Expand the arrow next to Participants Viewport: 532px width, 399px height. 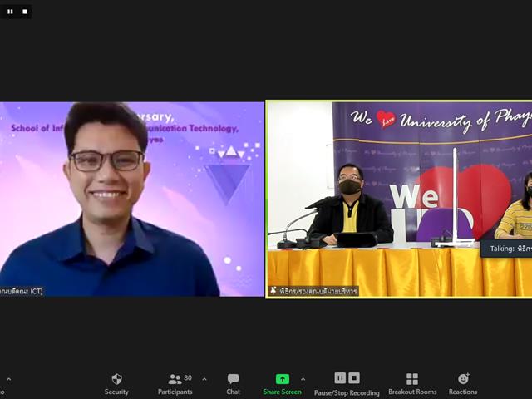204,379
